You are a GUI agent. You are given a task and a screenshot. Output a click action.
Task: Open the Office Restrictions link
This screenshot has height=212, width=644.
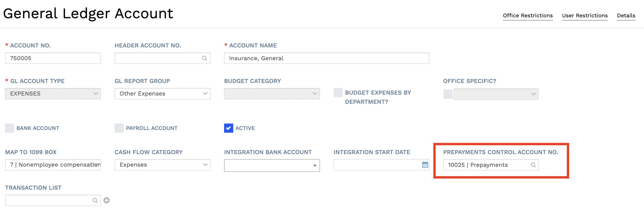pyautogui.click(x=528, y=16)
